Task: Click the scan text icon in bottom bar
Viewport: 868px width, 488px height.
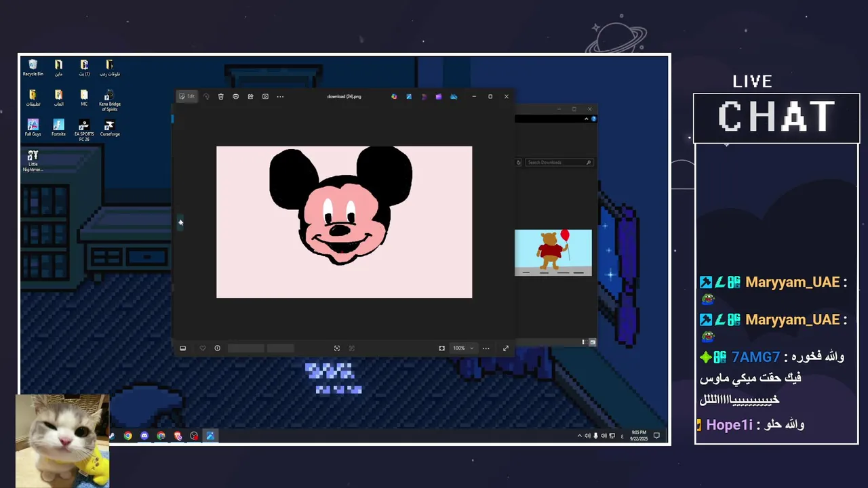Action: [x=337, y=348]
